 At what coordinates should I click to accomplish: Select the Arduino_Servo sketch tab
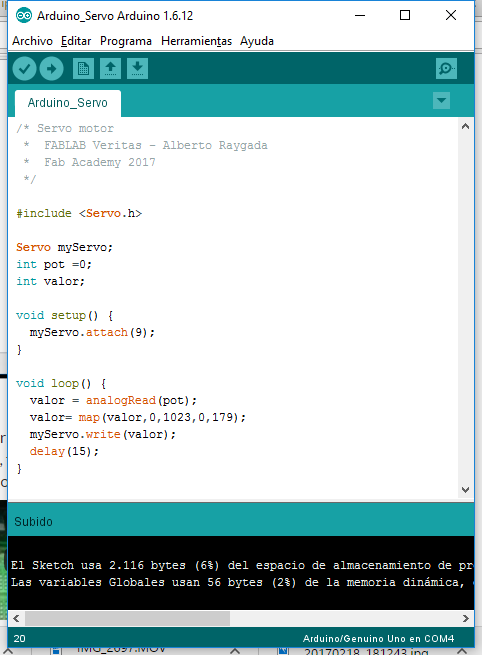pos(68,103)
